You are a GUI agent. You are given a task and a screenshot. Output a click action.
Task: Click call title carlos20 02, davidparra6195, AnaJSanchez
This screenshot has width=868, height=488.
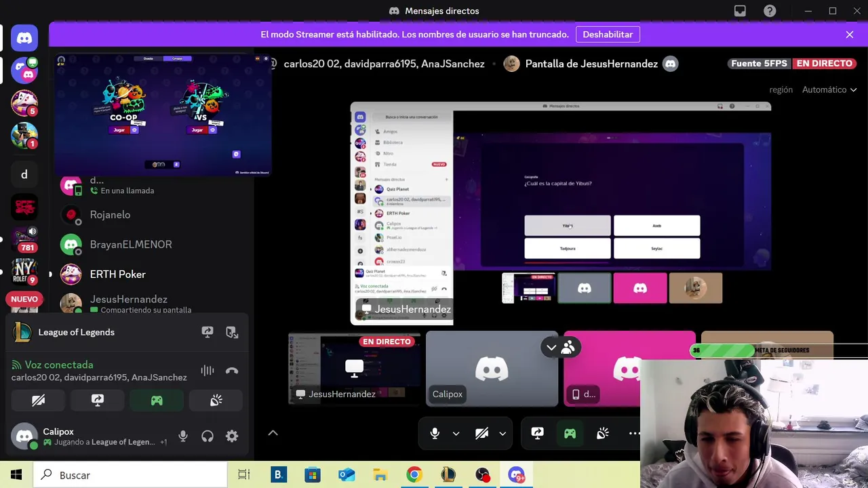pyautogui.click(x=384, y=64)
